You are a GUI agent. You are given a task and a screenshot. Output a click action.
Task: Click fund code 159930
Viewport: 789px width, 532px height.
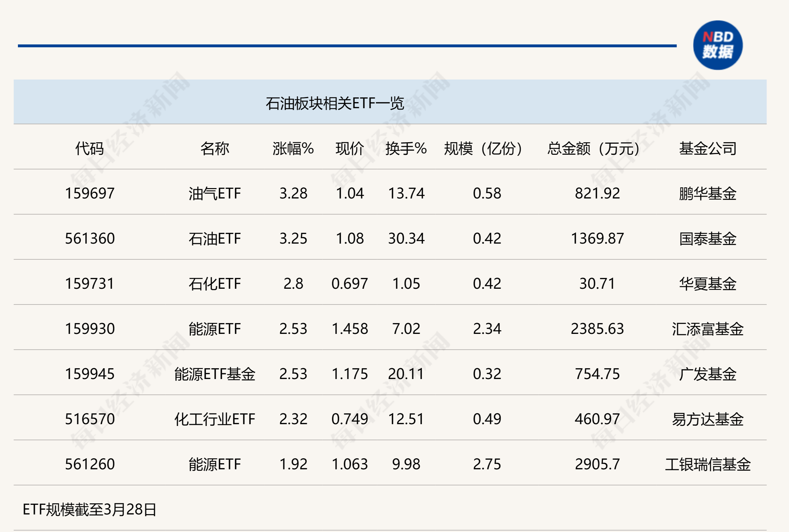tap(90, 329)
